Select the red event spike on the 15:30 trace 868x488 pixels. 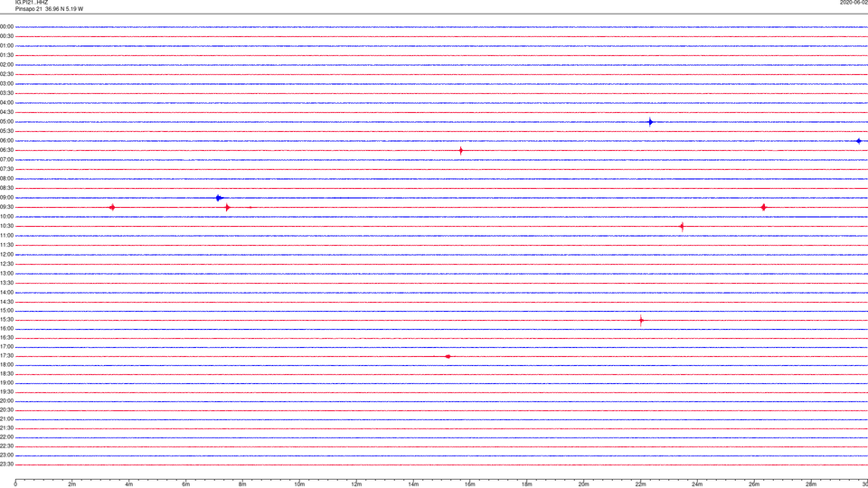[641, 320]
